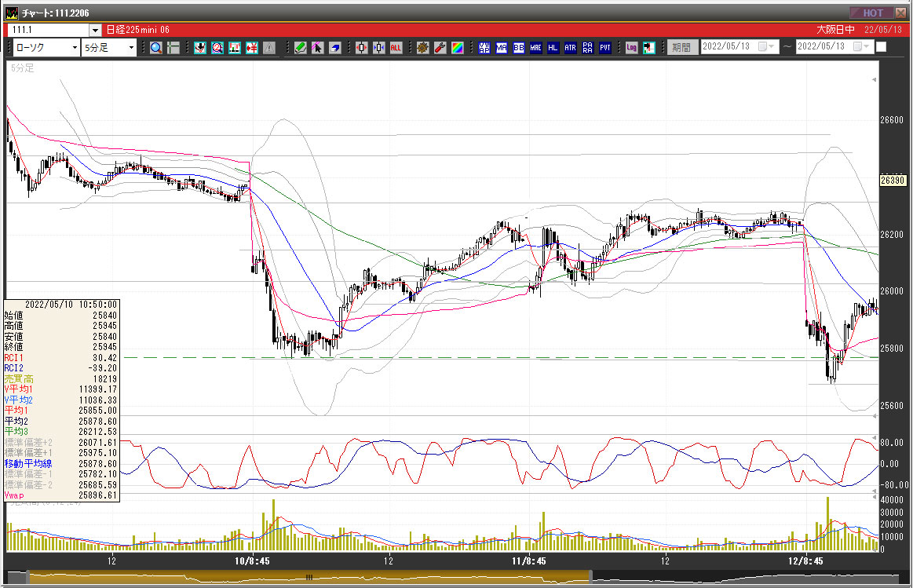
Task: Click the 26390 current price label
Action: (892, 181)
